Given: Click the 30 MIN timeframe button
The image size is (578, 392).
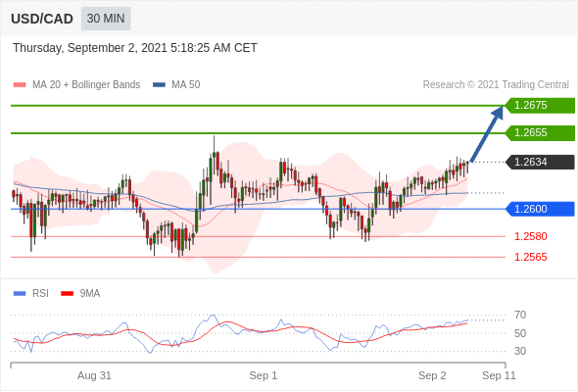Looking at the screenshot, I should coord(106,19).
